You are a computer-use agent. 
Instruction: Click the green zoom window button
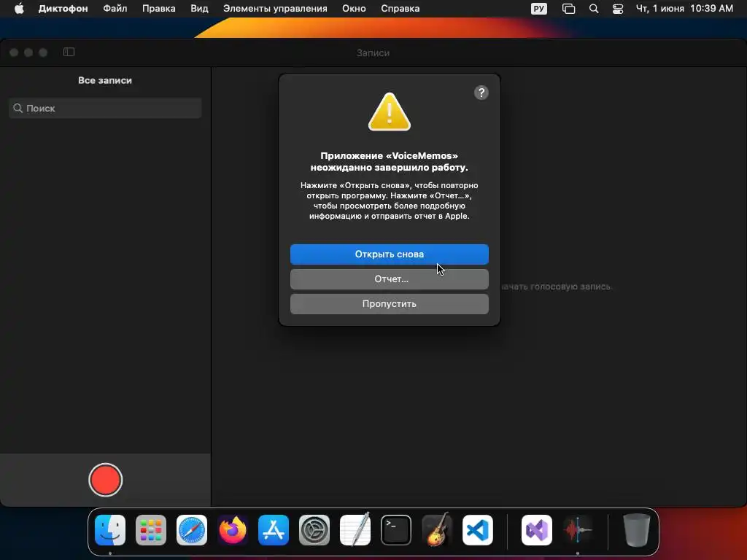coord(43,52)
